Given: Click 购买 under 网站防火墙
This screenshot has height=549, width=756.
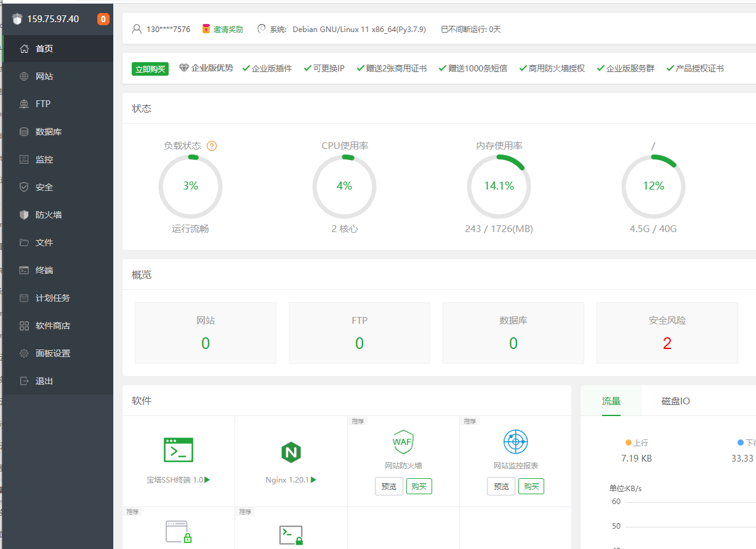Looking at the screenshot, I should [419, 486].
